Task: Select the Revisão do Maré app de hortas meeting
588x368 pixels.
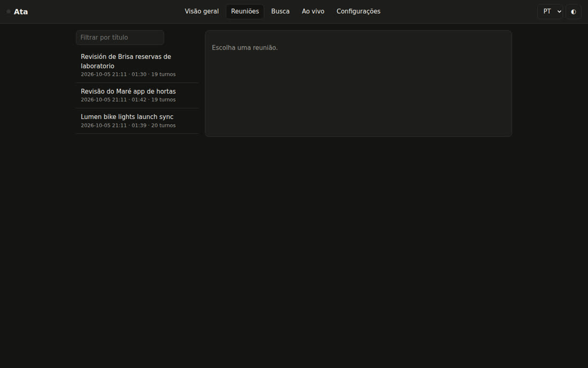Action: [x=137, y=95]
